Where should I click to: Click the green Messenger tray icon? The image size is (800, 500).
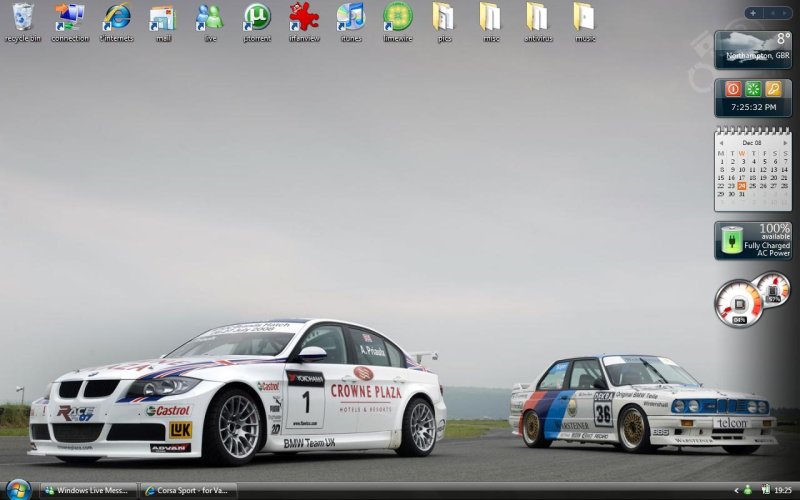[x=748, y=490]
